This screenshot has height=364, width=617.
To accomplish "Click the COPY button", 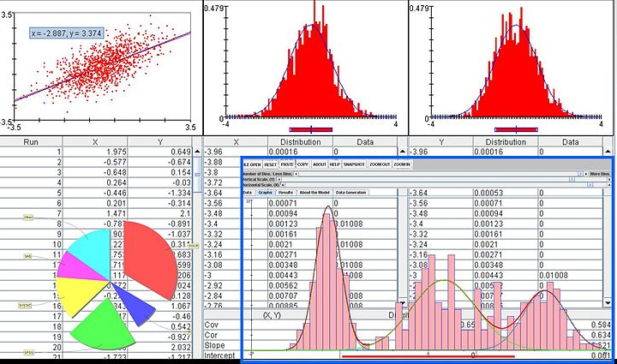I will pos(303,164).
